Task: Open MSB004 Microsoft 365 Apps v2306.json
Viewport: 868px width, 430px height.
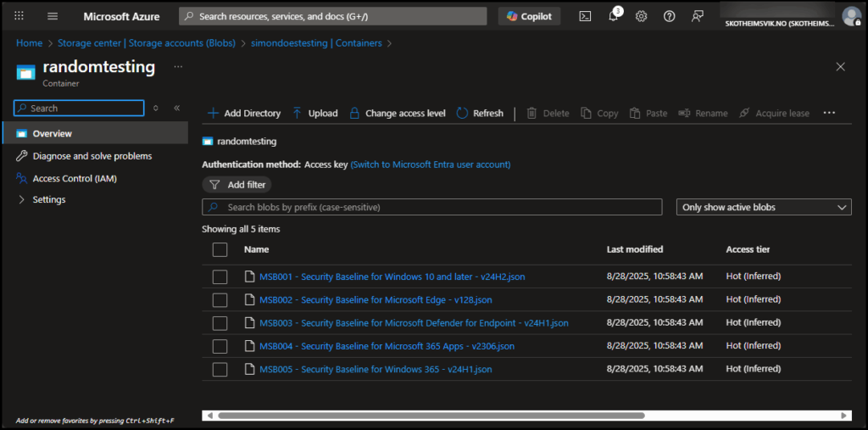Action: tap(387, 346)
